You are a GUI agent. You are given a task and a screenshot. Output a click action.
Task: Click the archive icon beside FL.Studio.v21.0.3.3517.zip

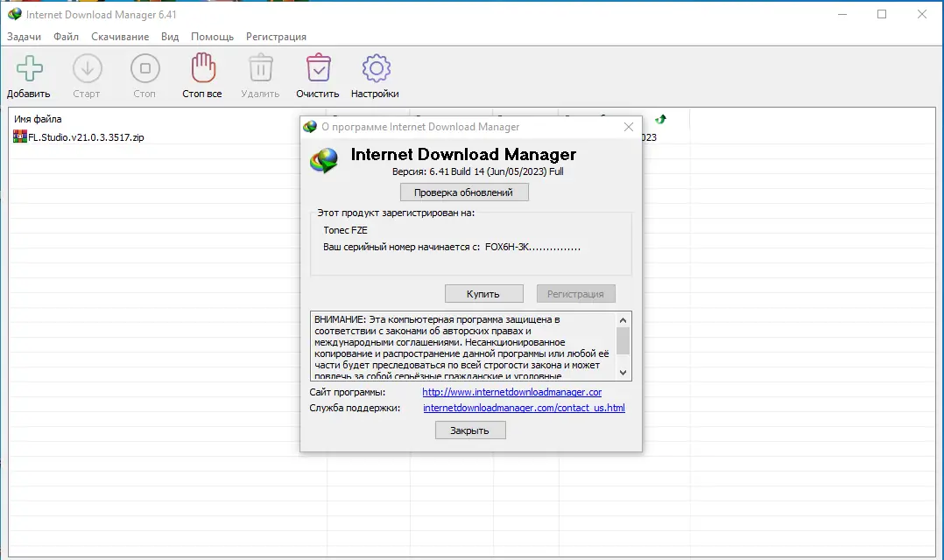pos(20,136)
